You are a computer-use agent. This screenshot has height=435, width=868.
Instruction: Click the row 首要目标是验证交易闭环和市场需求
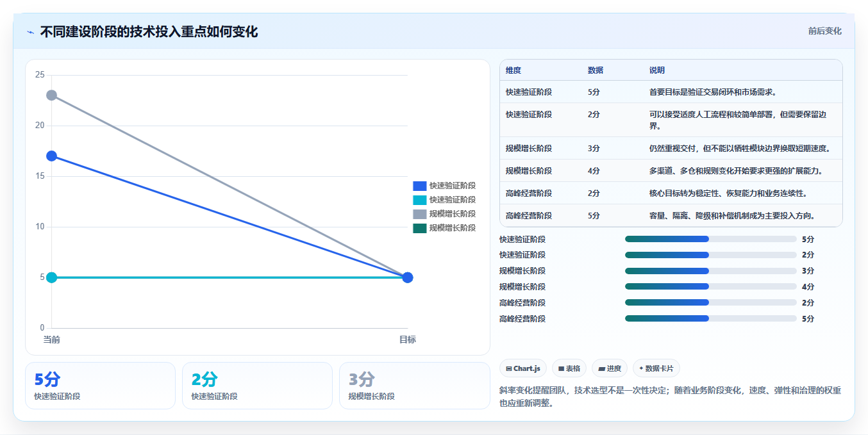click(671, 92)
